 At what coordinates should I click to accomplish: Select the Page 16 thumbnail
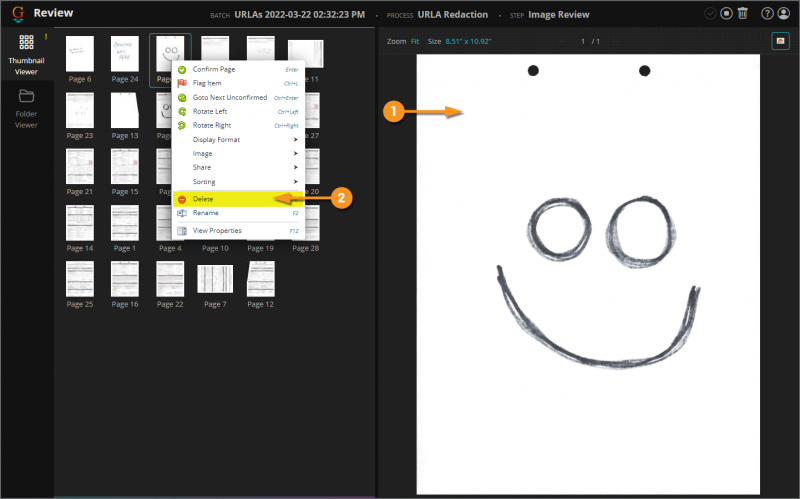(125, 279)
